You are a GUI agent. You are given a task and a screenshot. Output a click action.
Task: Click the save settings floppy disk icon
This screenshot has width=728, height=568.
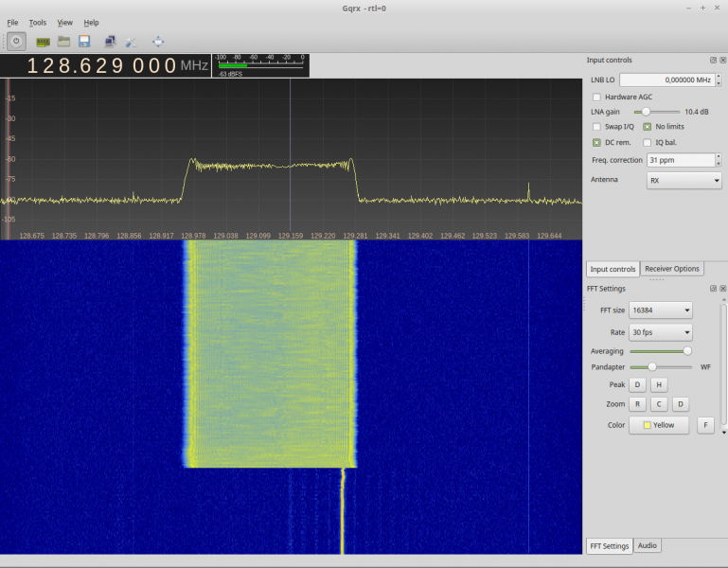pos(84,42)
